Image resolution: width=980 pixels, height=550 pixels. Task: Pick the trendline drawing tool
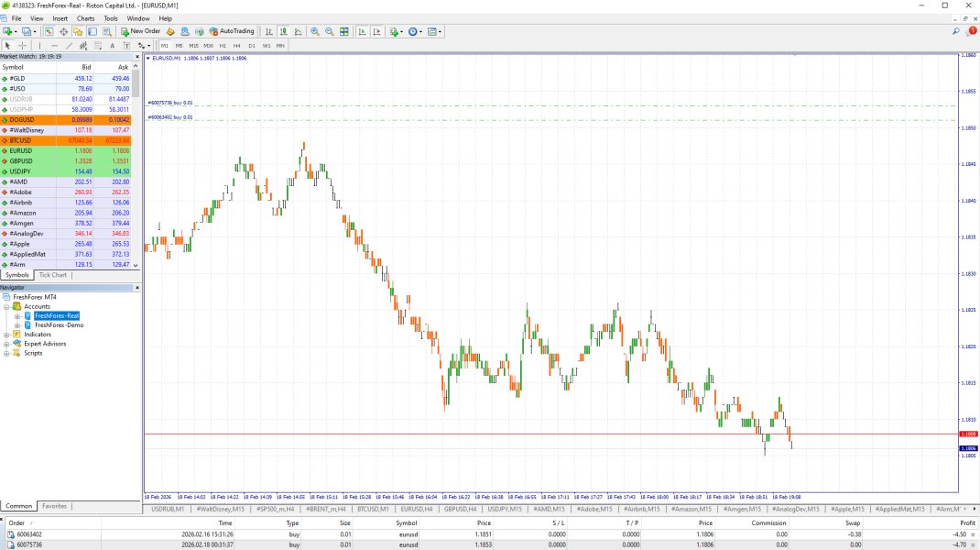point(69,45)
